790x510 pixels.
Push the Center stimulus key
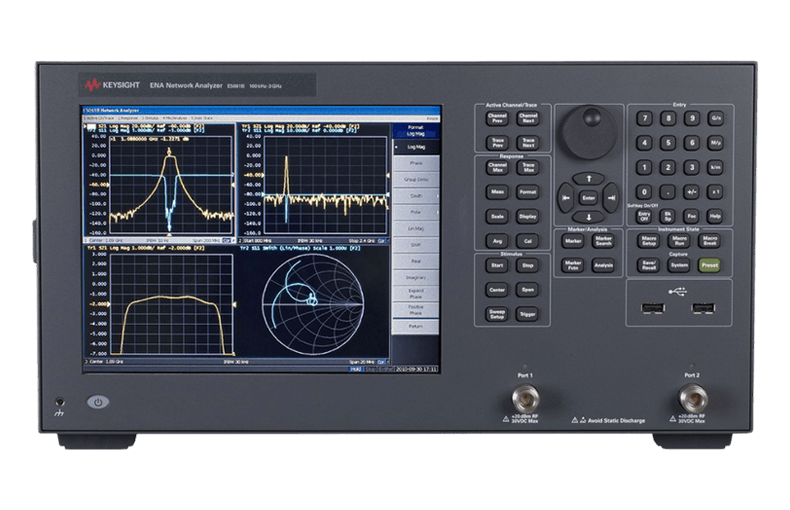click(x=497, y=290)
